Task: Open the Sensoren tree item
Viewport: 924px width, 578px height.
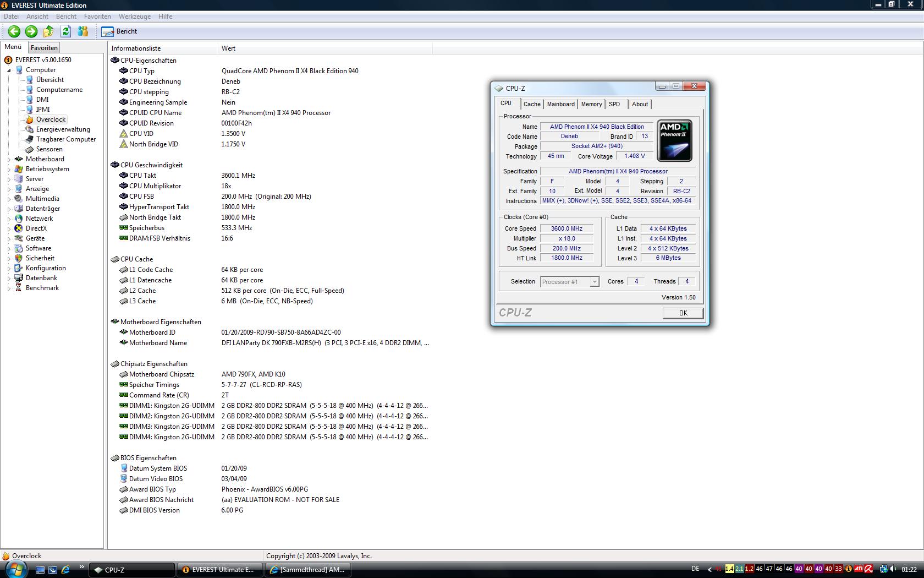Action: click(49, 149)
